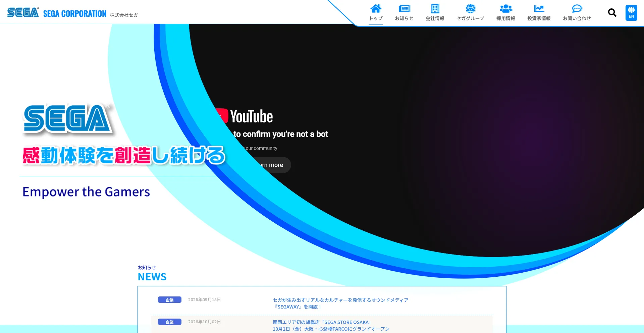Image resolution: width=644 pixels, height=333 pixels.
Task: Click the 感動体験を創造し続ける slogan
Action: tap(124, 155)
